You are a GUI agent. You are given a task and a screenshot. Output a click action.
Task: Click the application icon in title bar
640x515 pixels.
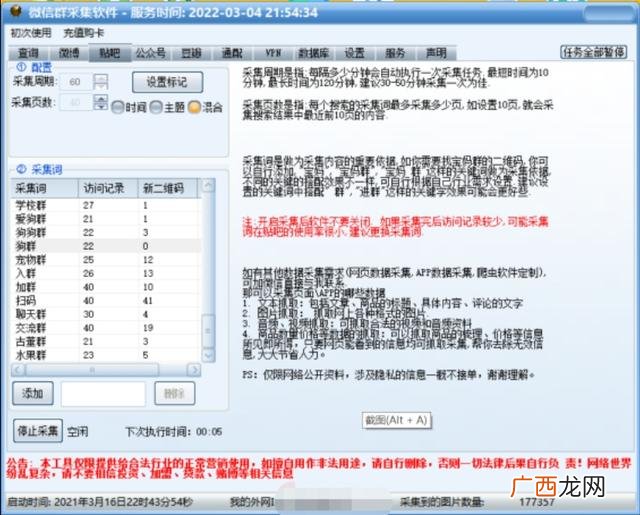tap(16, 11)
